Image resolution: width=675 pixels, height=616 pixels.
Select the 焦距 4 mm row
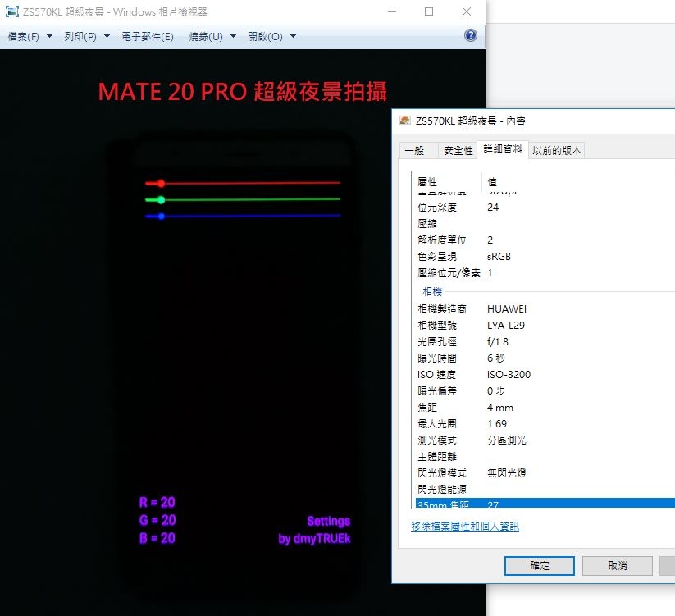(x=545, y=407)
